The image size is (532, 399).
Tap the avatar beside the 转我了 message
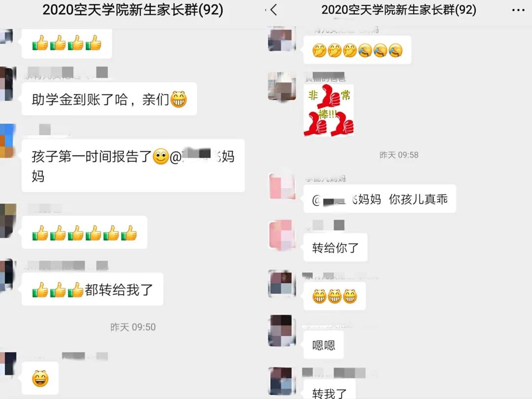(280, 381)
